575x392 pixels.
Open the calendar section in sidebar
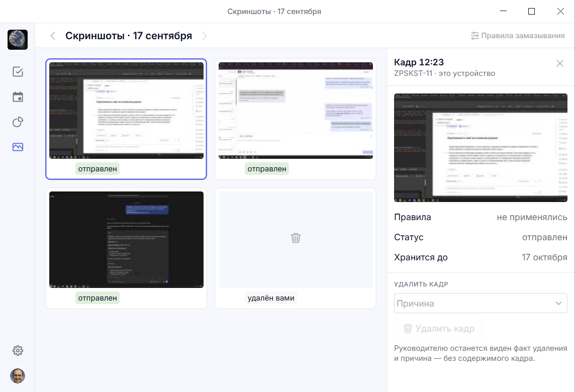[18, 97]
